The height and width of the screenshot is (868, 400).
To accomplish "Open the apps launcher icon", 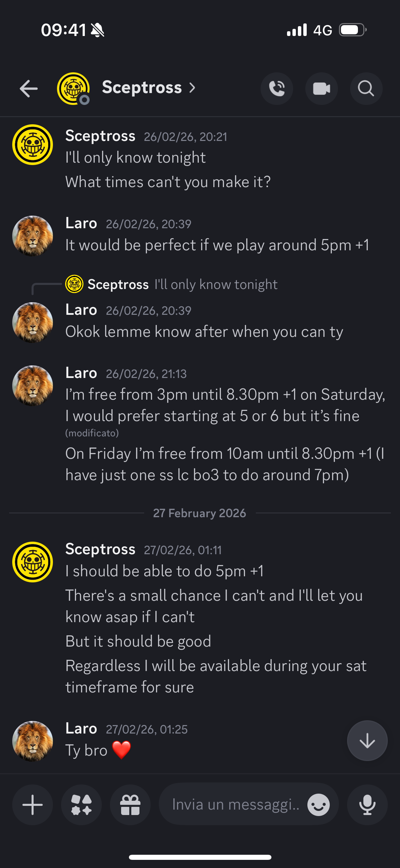I will (x=81, y=804).
